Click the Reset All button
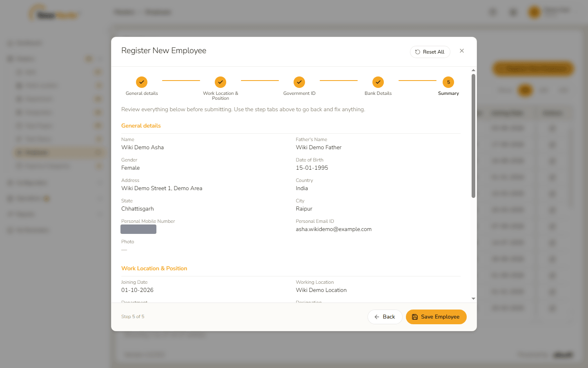This screenshot has height=368, width=588. point(430,52)
